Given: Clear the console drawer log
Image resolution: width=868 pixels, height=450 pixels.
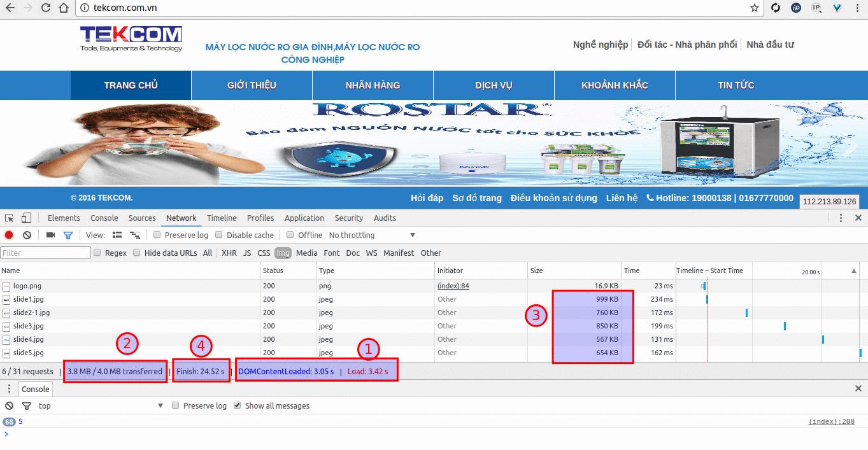Looking at the screenshot, I should [x=9, y=405].
